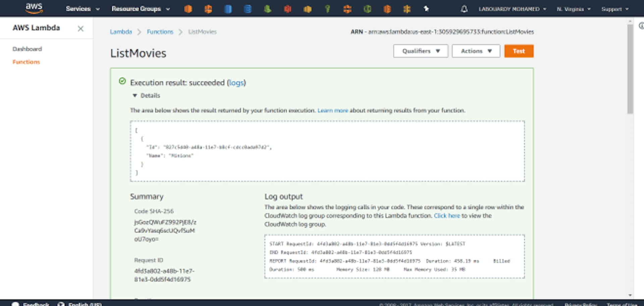
Task: Open the Support menu
Action: [615, 9]
